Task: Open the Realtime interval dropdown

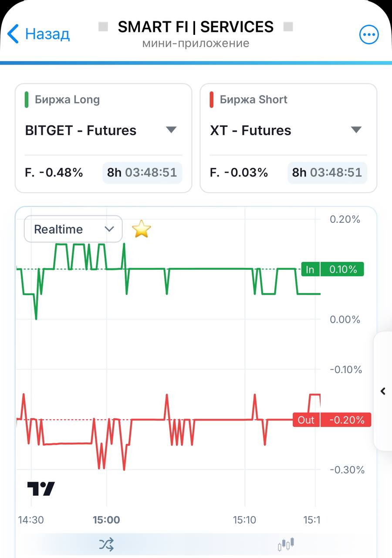Action: click(73, 229)
